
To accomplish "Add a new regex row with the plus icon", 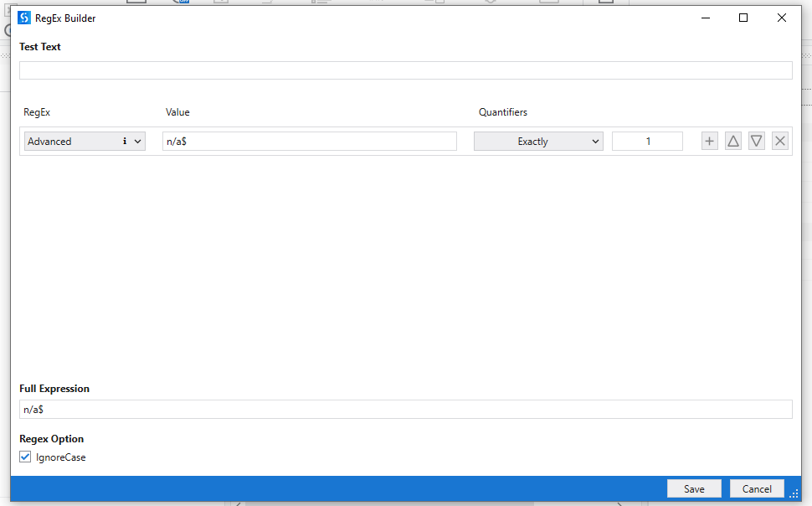I will (709, 140).
